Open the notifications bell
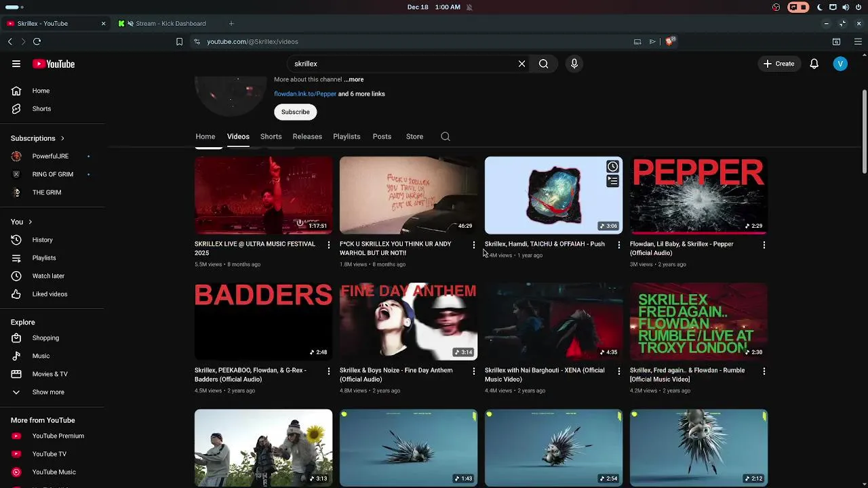This screenshot has width=868, height=488. pos(814,64)
